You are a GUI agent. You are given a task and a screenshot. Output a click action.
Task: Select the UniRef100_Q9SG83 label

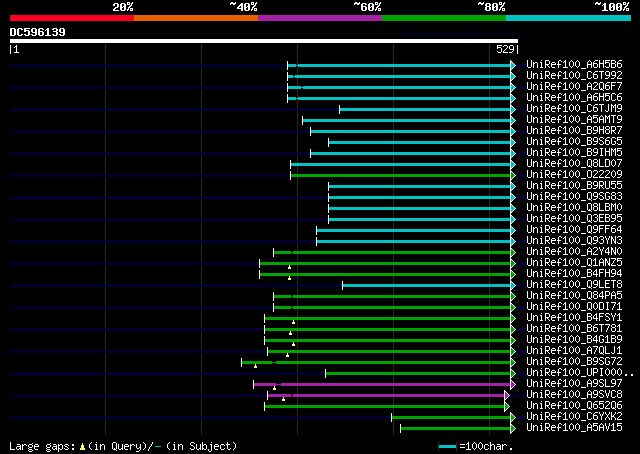[x=574, y=197]
